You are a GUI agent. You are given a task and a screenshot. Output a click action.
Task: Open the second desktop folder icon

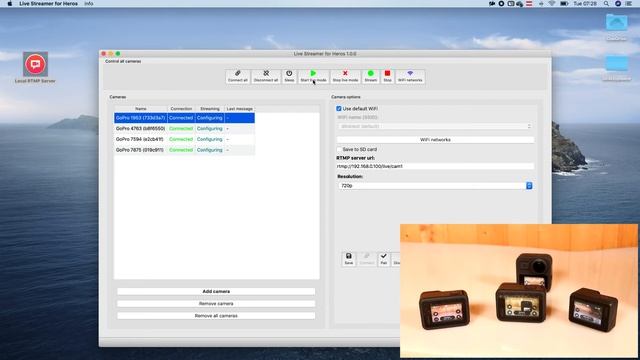click(x=616, y=68)
